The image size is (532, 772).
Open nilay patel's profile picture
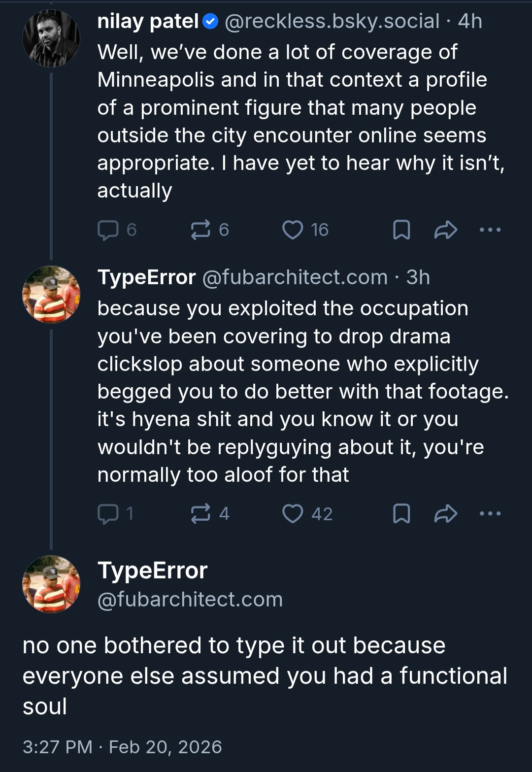[51, 38]
